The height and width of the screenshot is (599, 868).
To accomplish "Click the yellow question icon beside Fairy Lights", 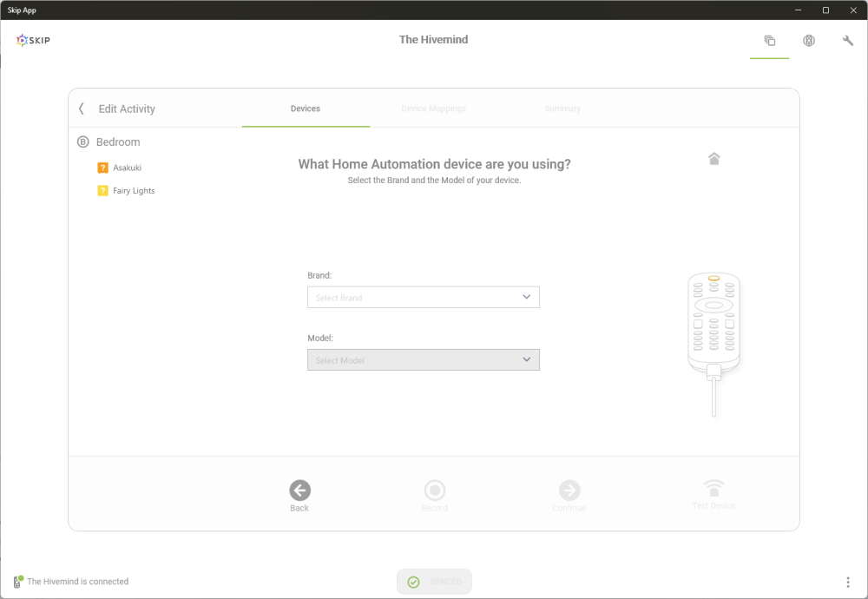I will coord(103,191).
